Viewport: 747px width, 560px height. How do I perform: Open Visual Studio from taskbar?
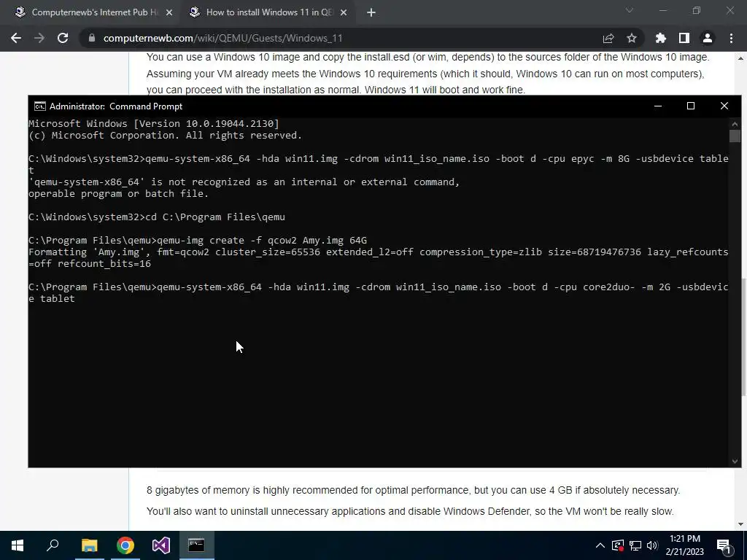[x=161, y=545]
